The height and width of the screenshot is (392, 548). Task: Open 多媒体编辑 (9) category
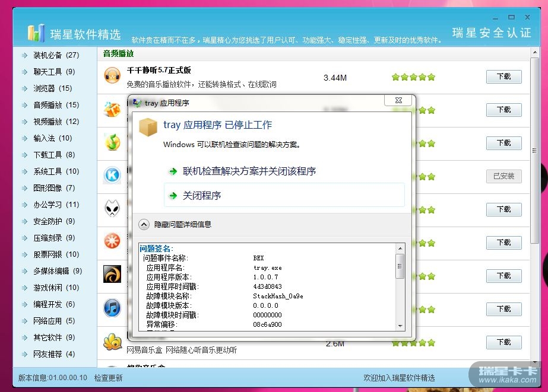click(58, 271)
